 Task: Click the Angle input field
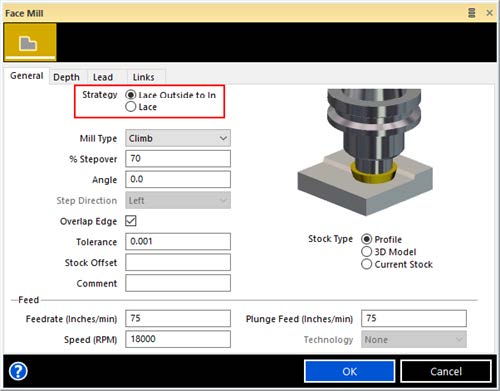[x=178, y=179]
